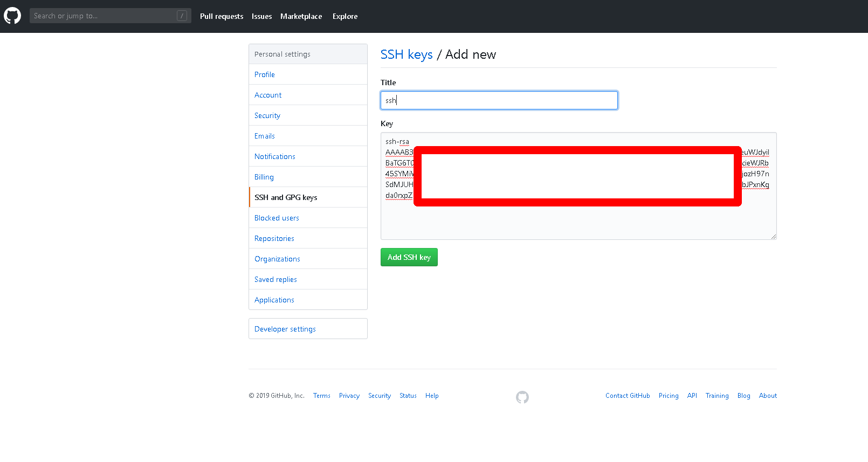Image resolution: width=868 pixels, height=462 pixels.
Task: Open the Emails settings page
Action: 308,136
